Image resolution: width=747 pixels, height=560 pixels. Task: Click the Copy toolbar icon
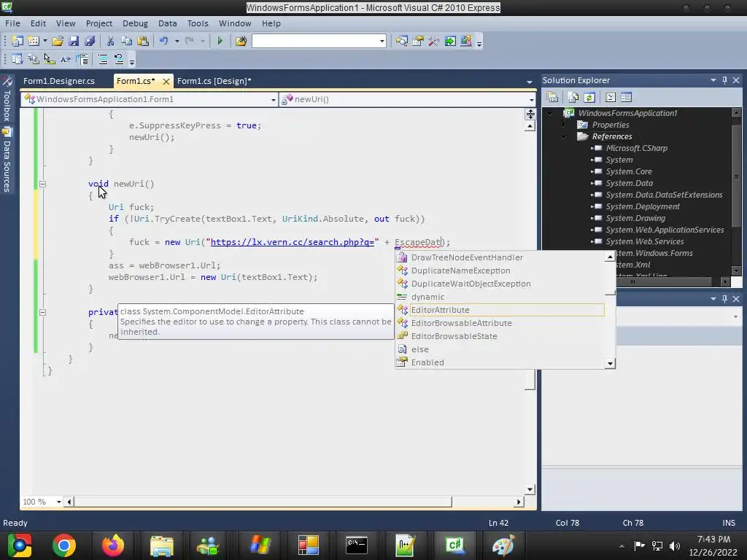(x=126, y=41)
